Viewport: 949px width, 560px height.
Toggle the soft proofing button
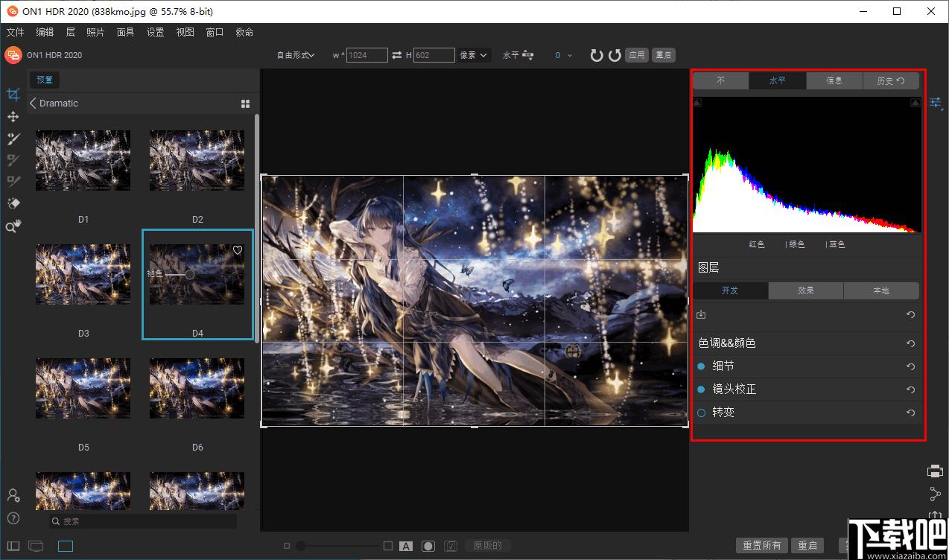click(x=451, y=546)
